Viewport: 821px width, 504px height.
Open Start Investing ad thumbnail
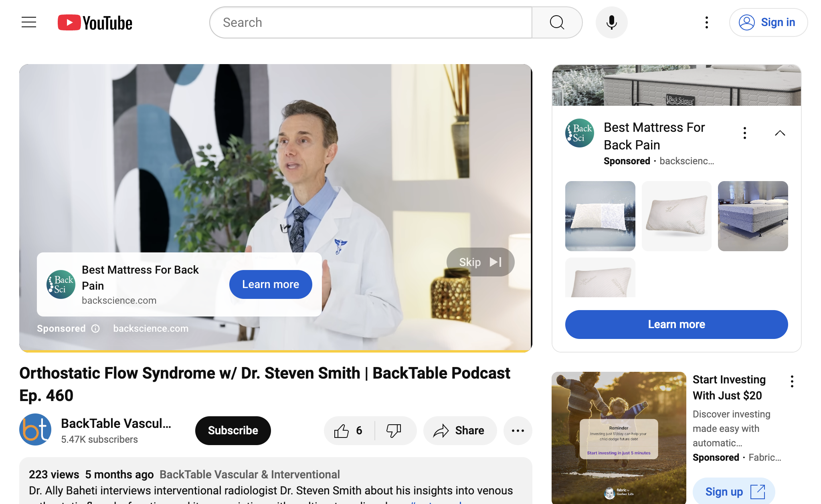point(619,437)
